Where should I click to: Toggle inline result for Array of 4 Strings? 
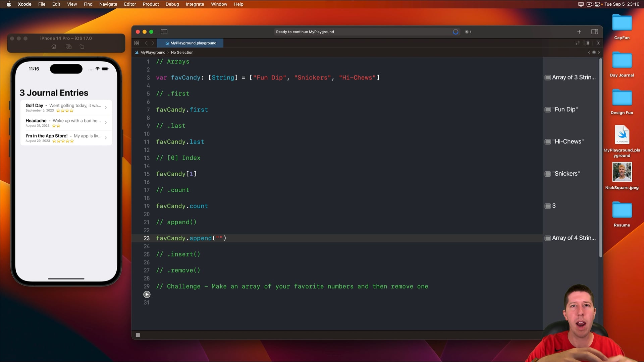click(x=547, y=238)
